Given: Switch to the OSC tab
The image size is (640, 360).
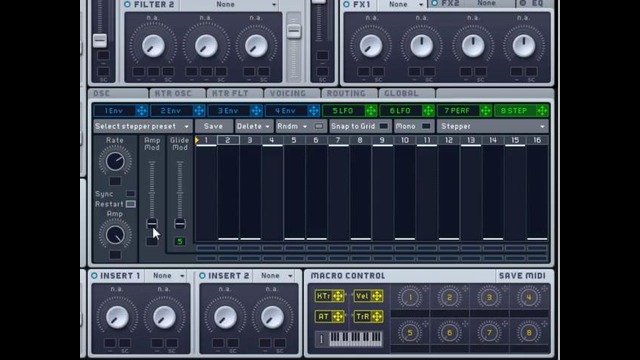Looking at the screenshot, I should pyautogui.click(x=118, y=93).
